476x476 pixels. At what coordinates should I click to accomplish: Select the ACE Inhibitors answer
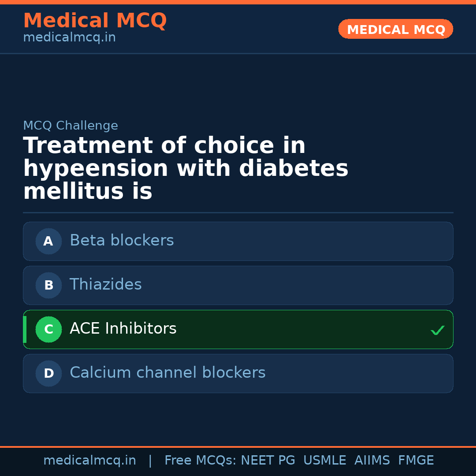click(123, 329)
